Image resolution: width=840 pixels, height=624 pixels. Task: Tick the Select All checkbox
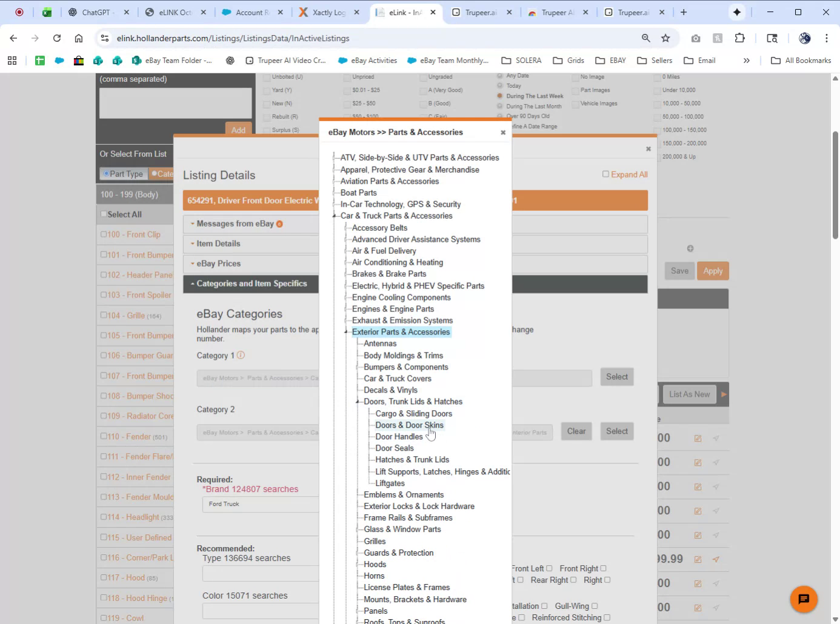click(104, 214)
